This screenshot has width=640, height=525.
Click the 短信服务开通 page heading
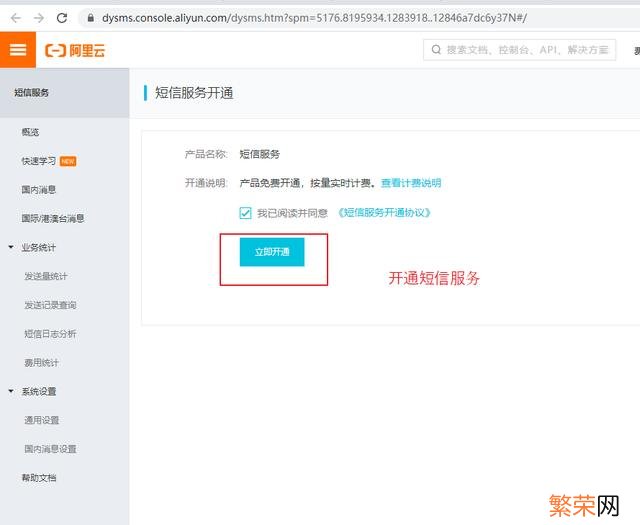pyautogui.click(x=194, y=93)
